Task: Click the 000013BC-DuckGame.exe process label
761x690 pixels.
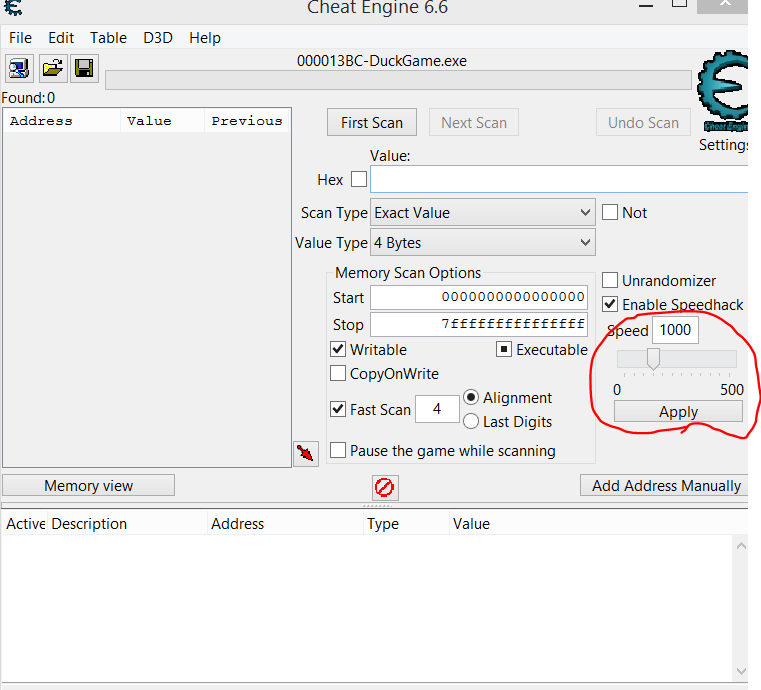Action: (x=382, y=61)
